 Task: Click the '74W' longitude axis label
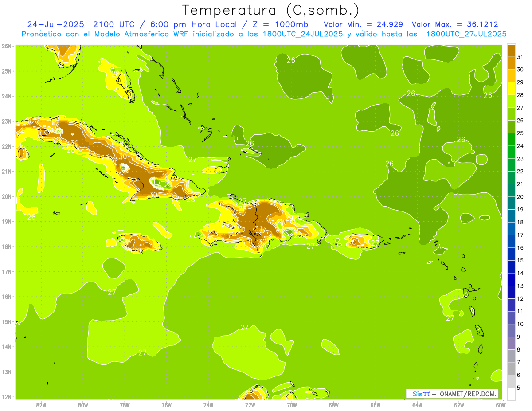(208, 405)
